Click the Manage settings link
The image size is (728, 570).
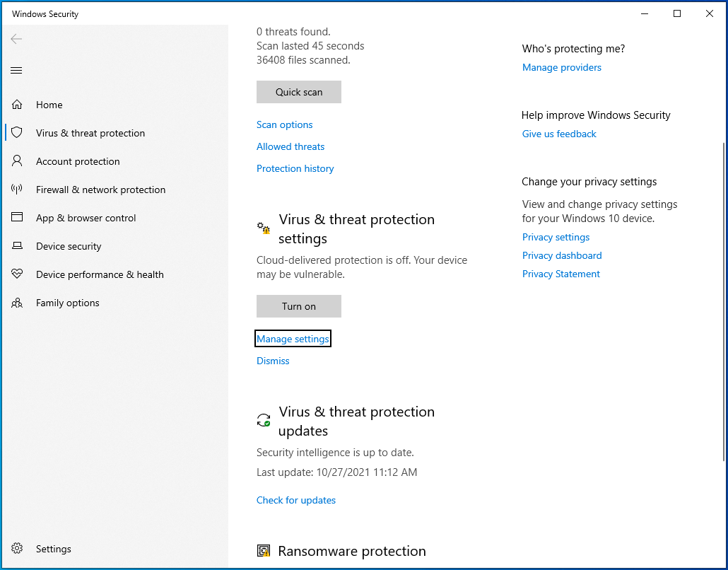click(x=293, y=339)
